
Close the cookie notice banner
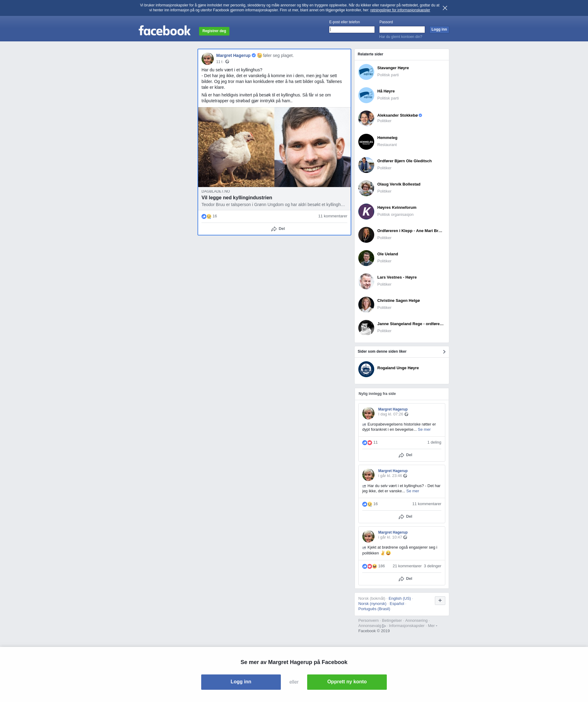click(x=445, y=8)
